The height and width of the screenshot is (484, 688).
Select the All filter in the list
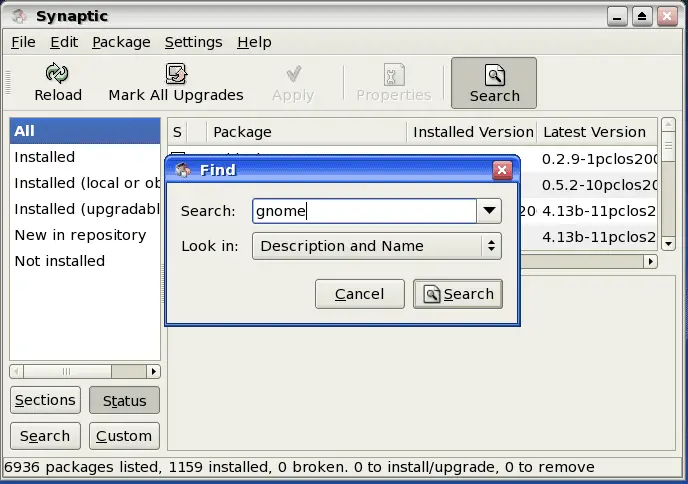pos(85,131)
